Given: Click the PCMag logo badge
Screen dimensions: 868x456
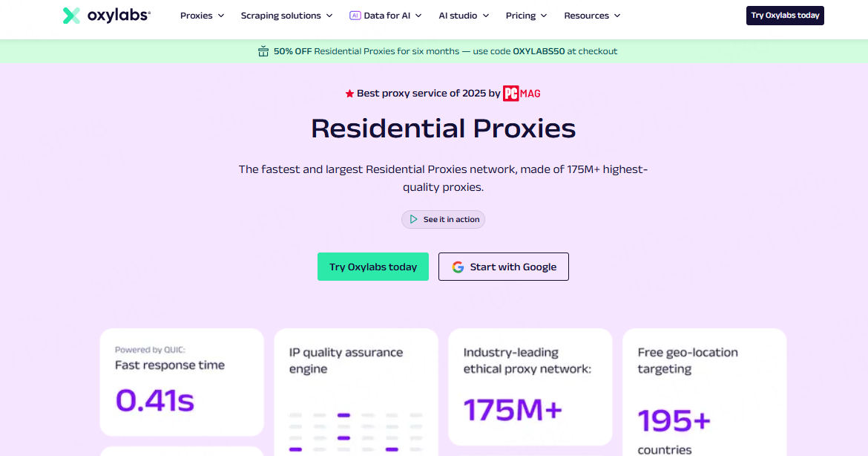Looking at the screenshot, I should (x=526, y=94).
